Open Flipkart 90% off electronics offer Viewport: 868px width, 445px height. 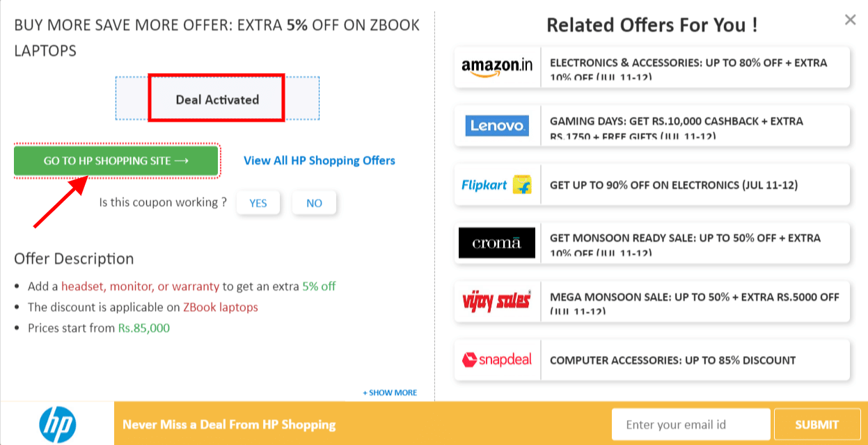coord(673,185)
